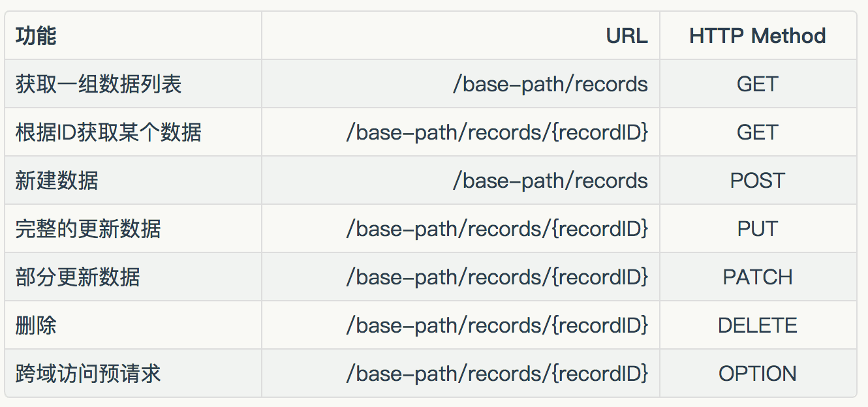Click the OPTION method cell
Screen dimensions: 868x407
click(758, 374)
